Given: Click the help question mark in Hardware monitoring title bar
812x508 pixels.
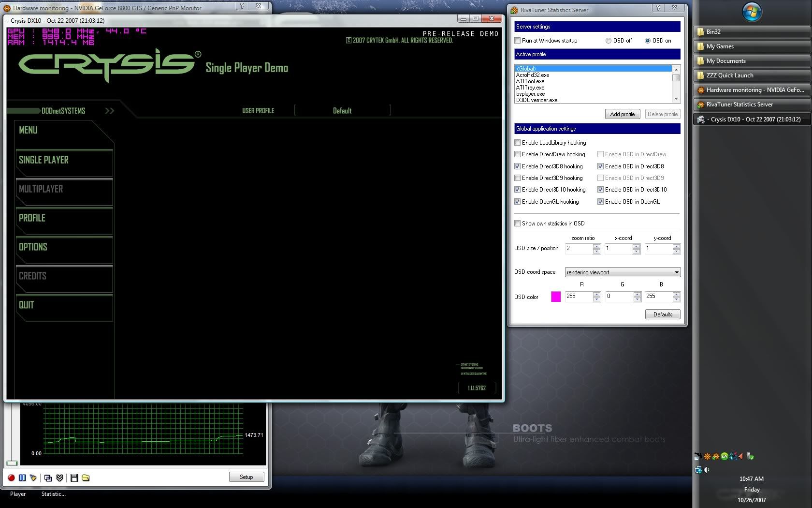Looking at the screenshot, I should click(x=242, y=6).
